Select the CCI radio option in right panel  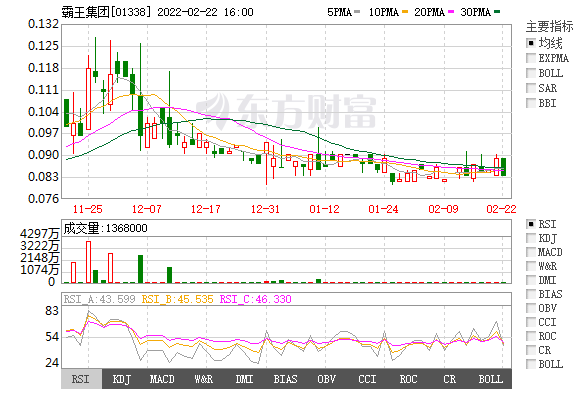531,322
